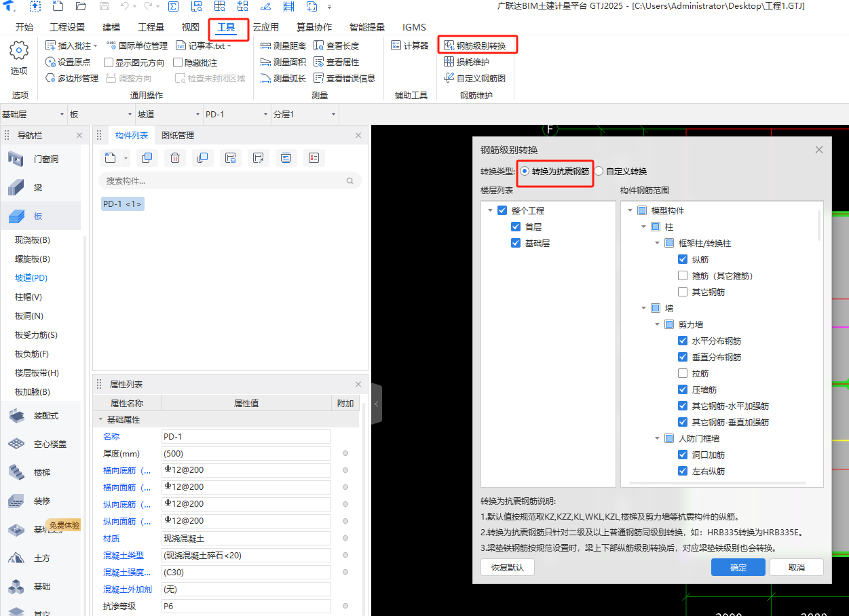Collapse the 整个工程 tree node

490,211
